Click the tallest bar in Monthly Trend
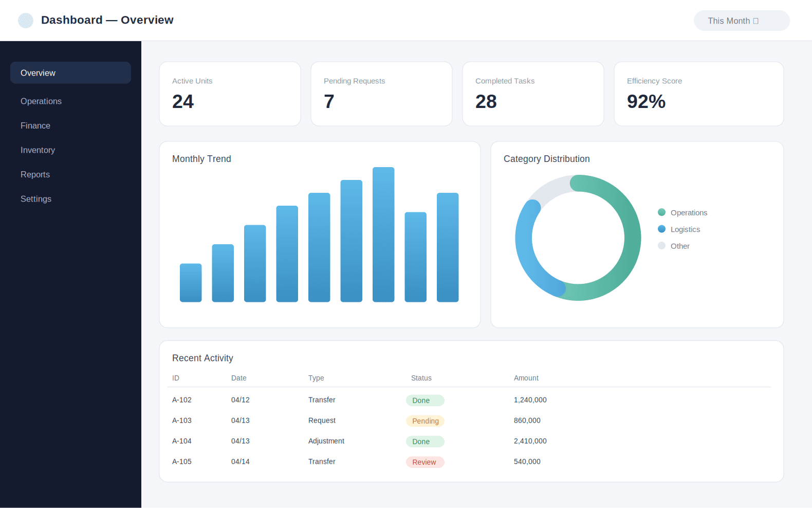The height and width of the screenshot is (508, 812). coord(383,234)
